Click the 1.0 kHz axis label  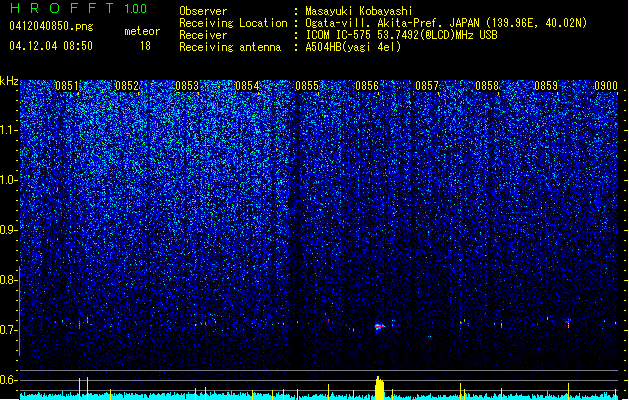[x=8, y=180]
